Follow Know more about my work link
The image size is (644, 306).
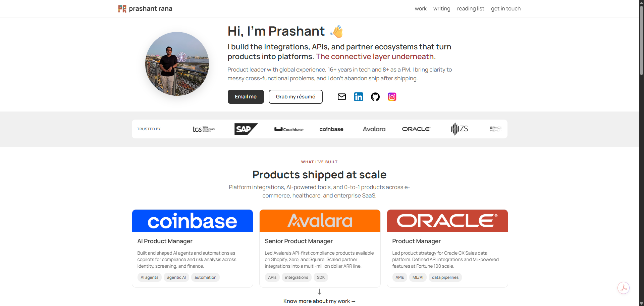319,301
